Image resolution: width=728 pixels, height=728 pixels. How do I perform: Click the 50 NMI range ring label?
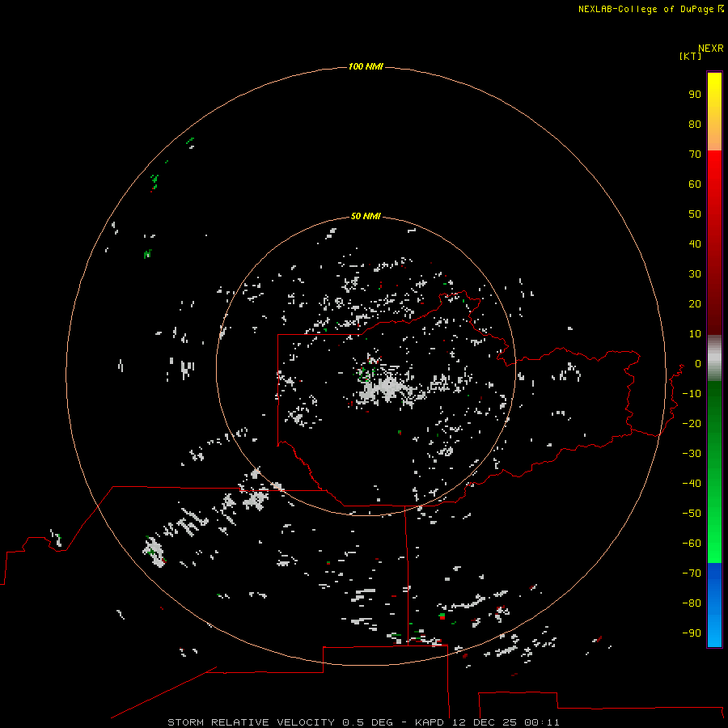tap(366, 216)
